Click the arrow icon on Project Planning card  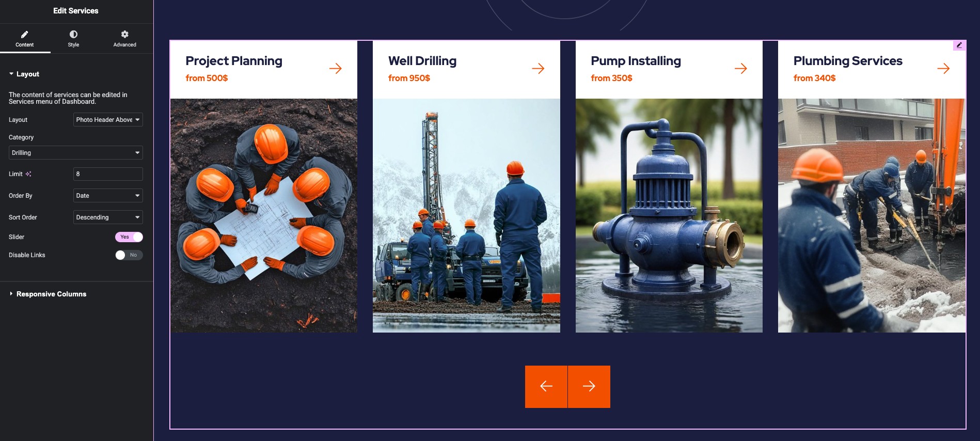336,68
